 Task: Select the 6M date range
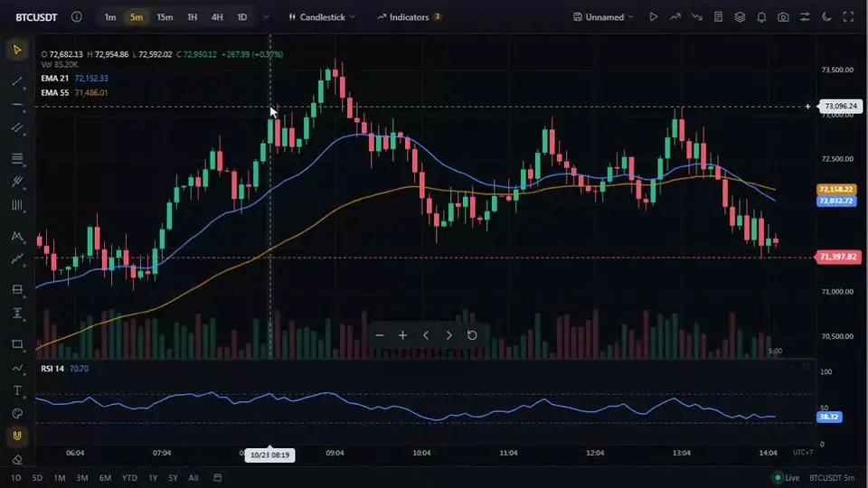(x=105, y=478)
